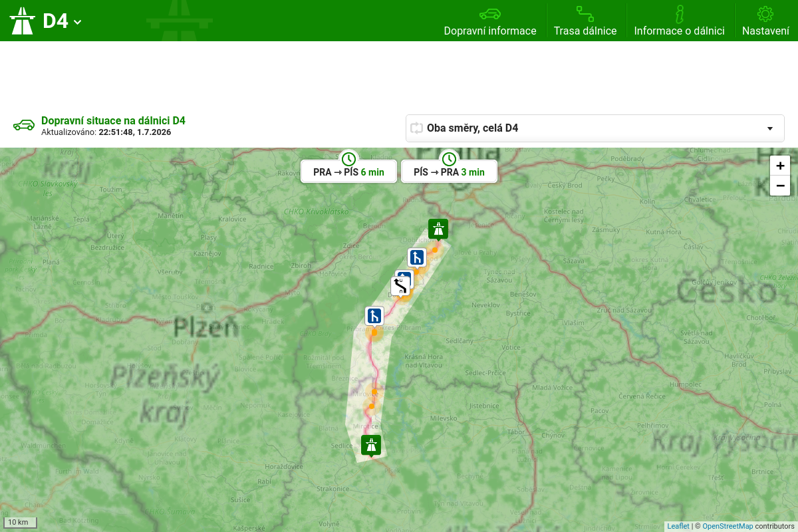Switch to the Trasa dálnice tab
This screenshot has width=798, height=532.
[x=585, y=21]
